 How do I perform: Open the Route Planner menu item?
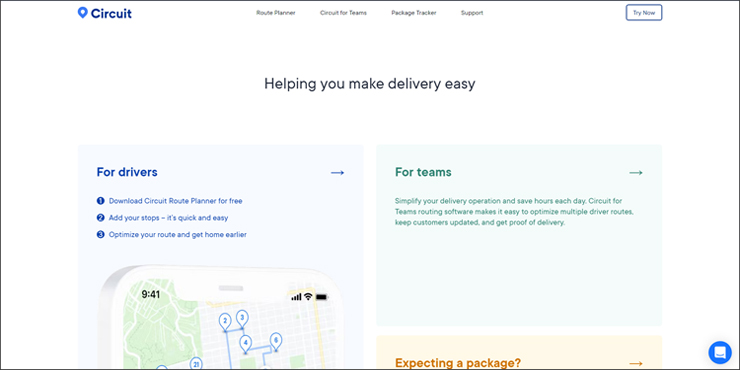tap(276, 13)
